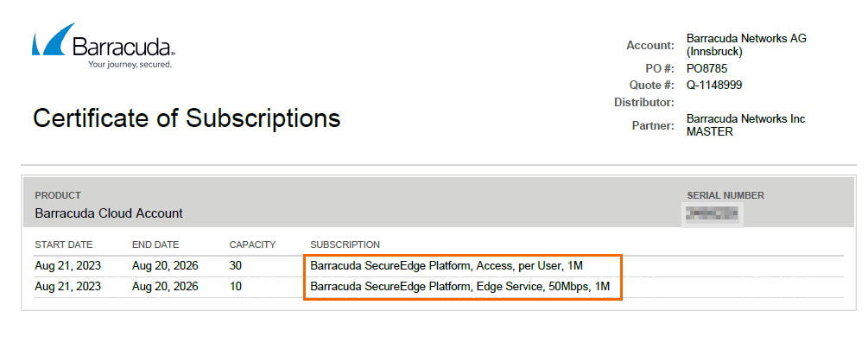Select PO number PO8785
The width and height of the screenshot is (868, 343).
(x=706, y=69)
